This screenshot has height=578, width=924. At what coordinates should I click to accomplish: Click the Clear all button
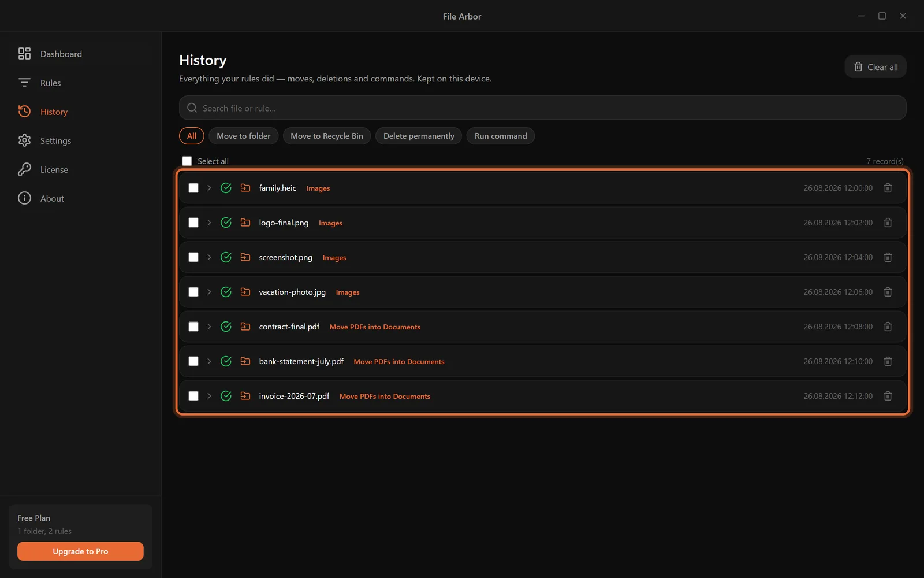click(x=875, y=66)
